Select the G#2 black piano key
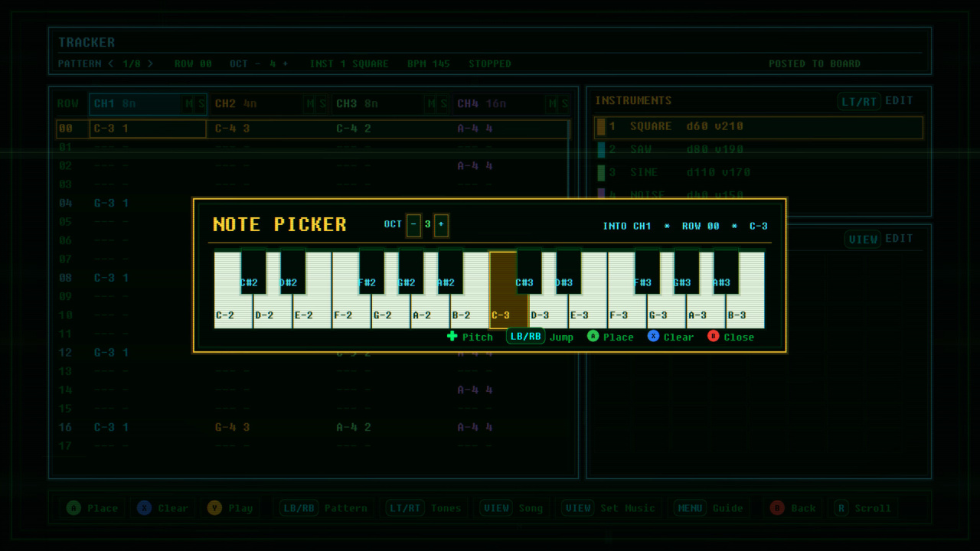980x551 pixels. [410, 272]
